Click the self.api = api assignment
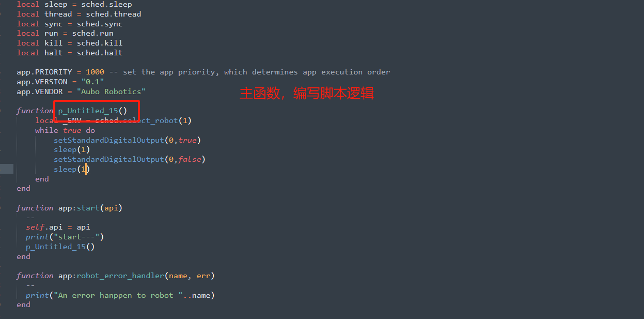The height and width of the screenshot is (319, 644). (x=58, y=227)
